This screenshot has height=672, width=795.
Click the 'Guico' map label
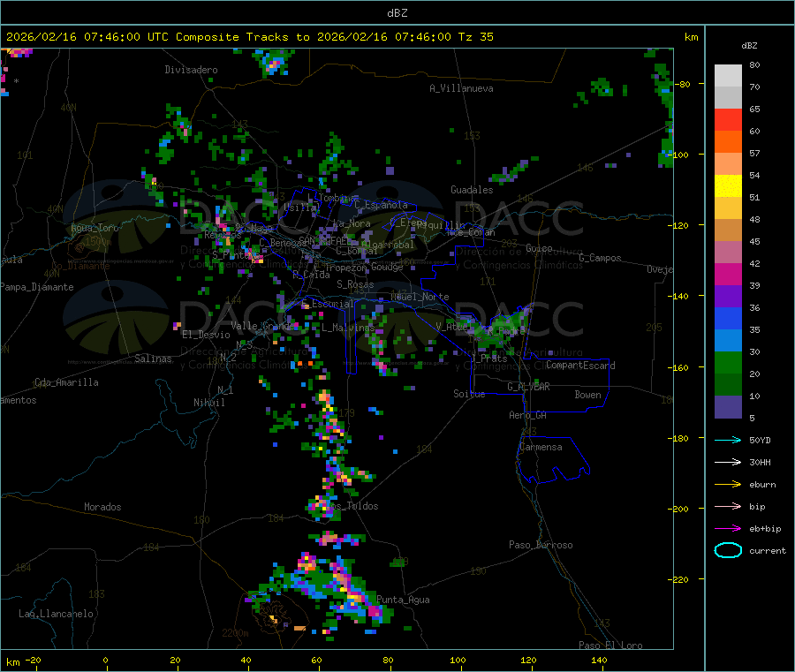point(539,248)
